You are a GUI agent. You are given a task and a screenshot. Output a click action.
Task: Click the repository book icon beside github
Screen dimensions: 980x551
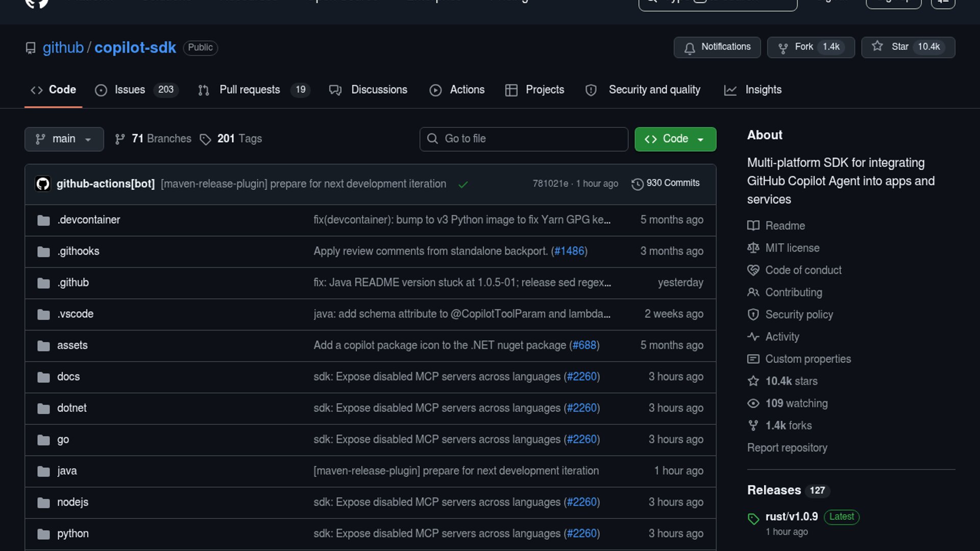(x=31, y=48)
